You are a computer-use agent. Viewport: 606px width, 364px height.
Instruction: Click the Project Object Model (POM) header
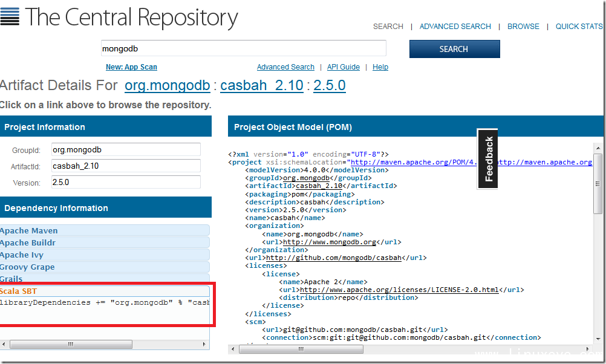point(416,127)
